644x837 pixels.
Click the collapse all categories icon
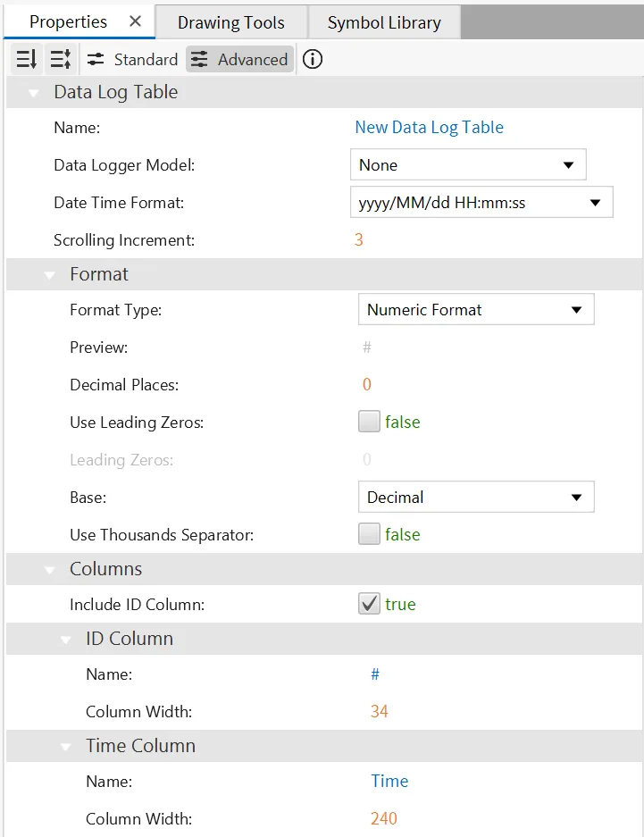[x=60, y=60]
